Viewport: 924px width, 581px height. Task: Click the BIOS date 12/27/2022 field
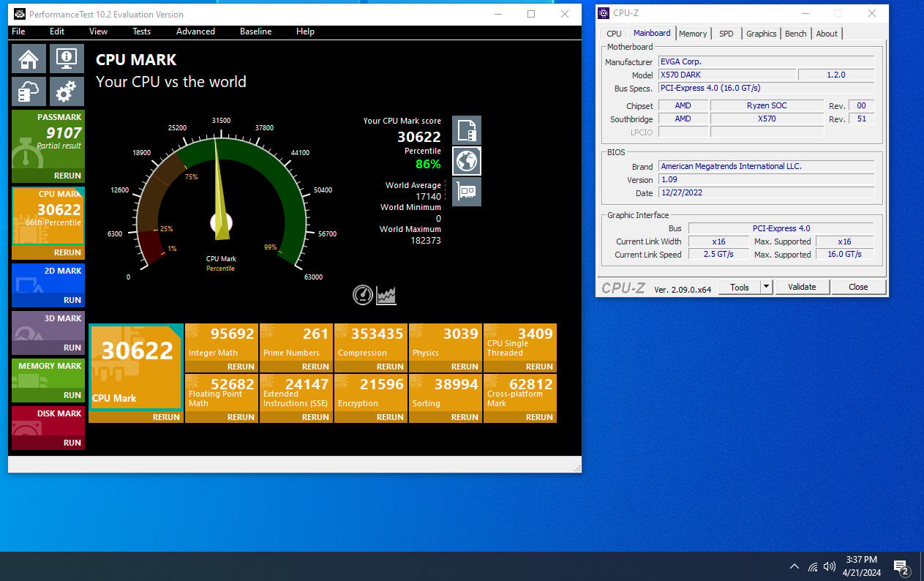pyautogui.click(x=766, y=192)
